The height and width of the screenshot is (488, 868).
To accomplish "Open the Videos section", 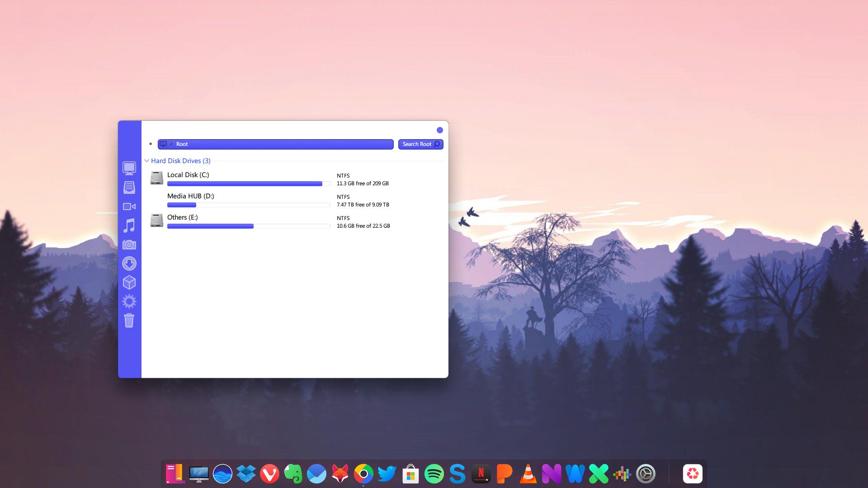I will [129, 206].
